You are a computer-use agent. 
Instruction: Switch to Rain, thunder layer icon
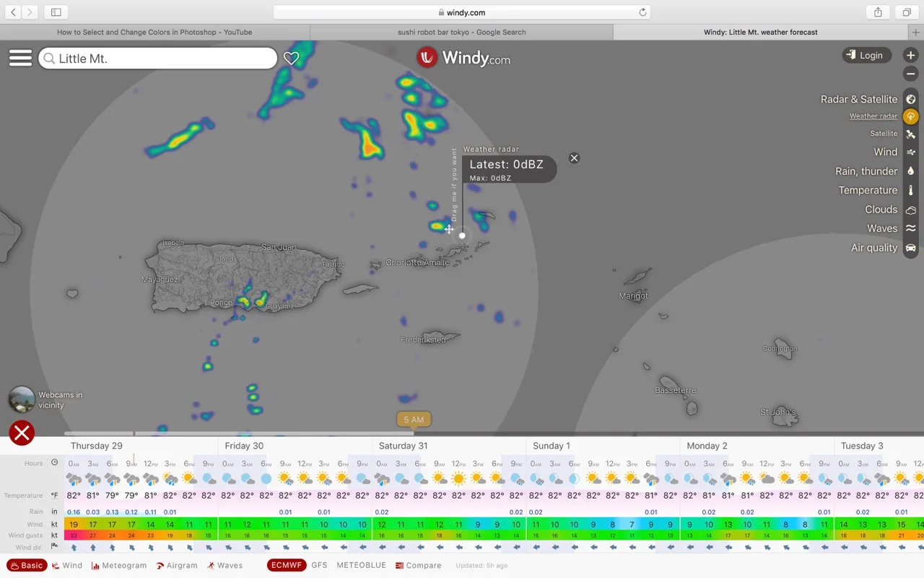coord(910,171)
